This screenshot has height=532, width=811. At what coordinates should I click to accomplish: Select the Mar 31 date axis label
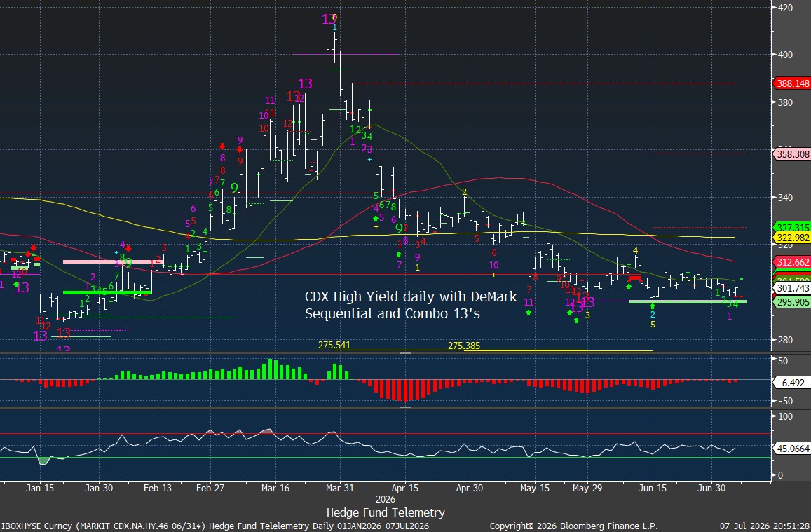[x=341, y=488]
